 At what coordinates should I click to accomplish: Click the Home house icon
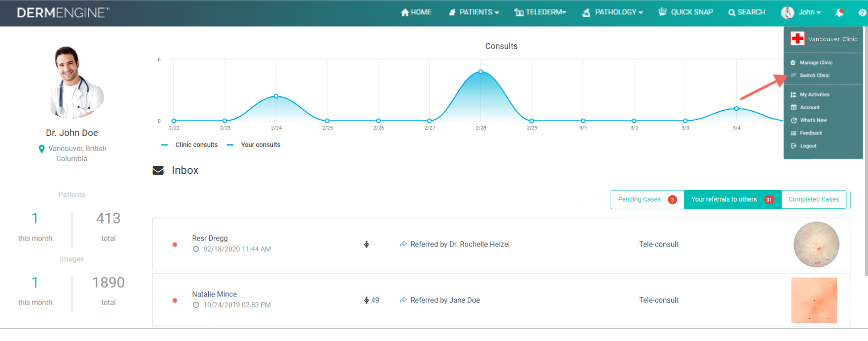click(405, 12)
